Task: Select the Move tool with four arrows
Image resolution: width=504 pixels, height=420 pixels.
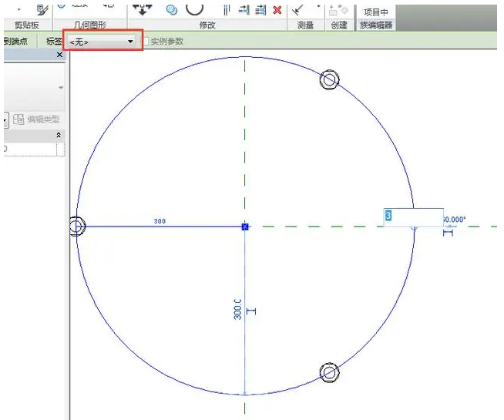Action: pyautogui.click(x=141, y=8)
